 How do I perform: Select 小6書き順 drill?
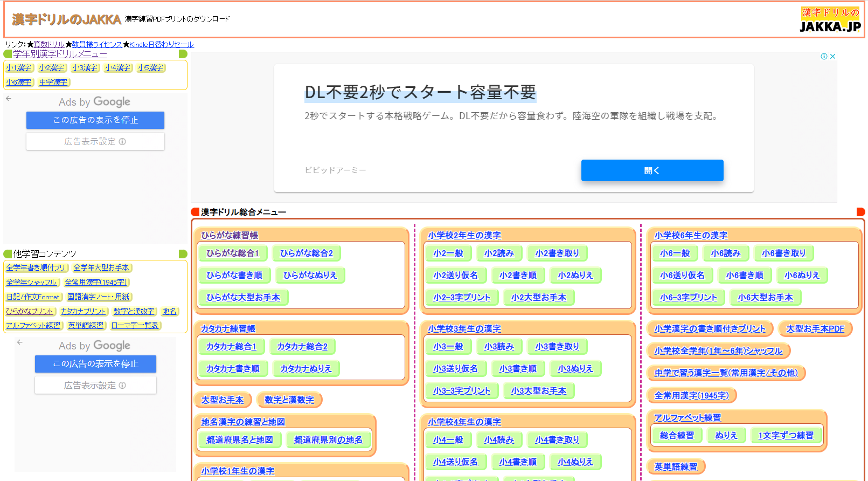click(x=744, y=276)
